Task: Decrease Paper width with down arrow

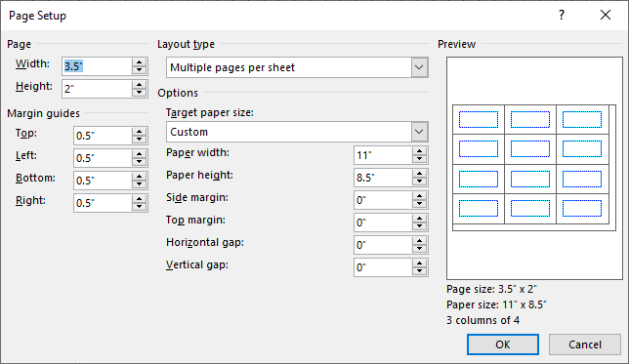Action: tap(419, 159)
